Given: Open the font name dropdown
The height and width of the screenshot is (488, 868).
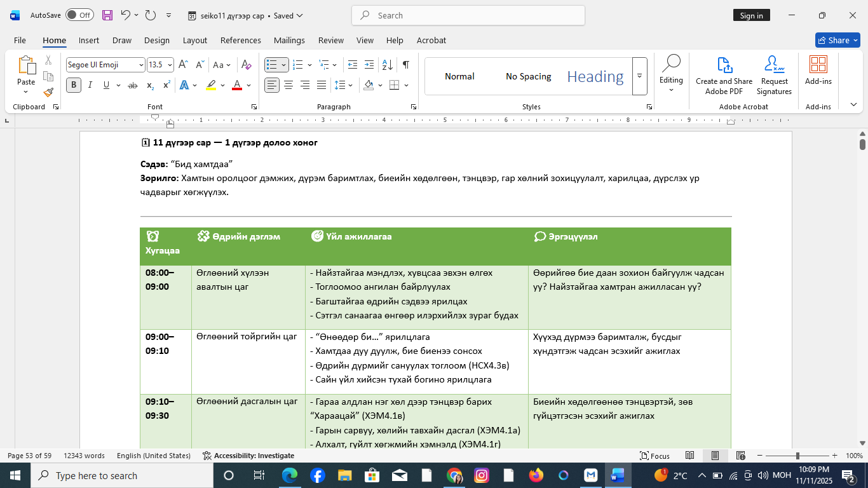Looking at the screenshot, I should pyautogui.click(x=141, y=65).
